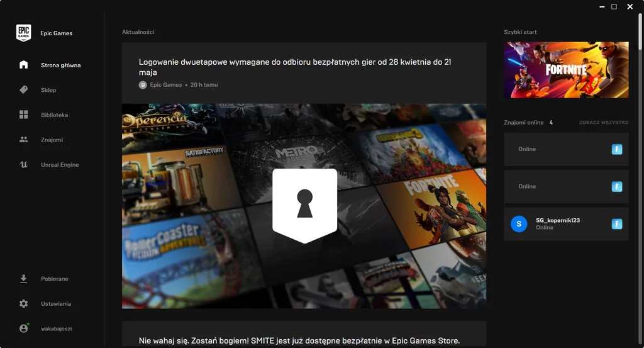The width and height of the screenshot is (644, 348).
Task: Click the Szybki start heading
Action: click(x=520, y=32)
